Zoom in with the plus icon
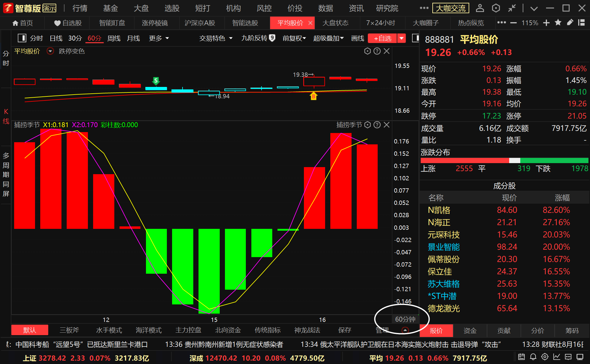Viewport: 590px width, 364px height. point(546,23)
